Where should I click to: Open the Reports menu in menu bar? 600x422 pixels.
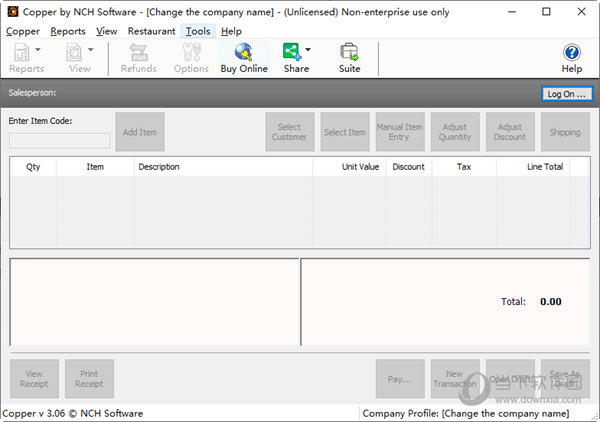tap(68, 31)
